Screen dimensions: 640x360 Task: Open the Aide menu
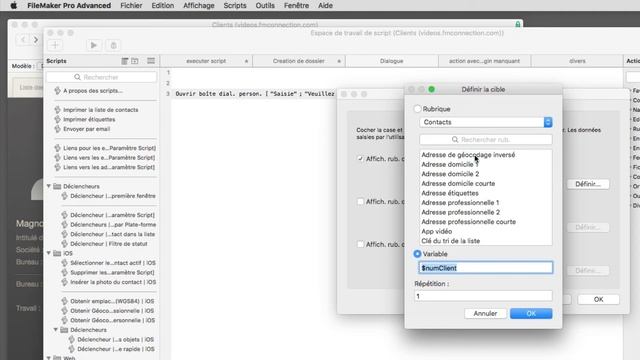coord(325,5)
